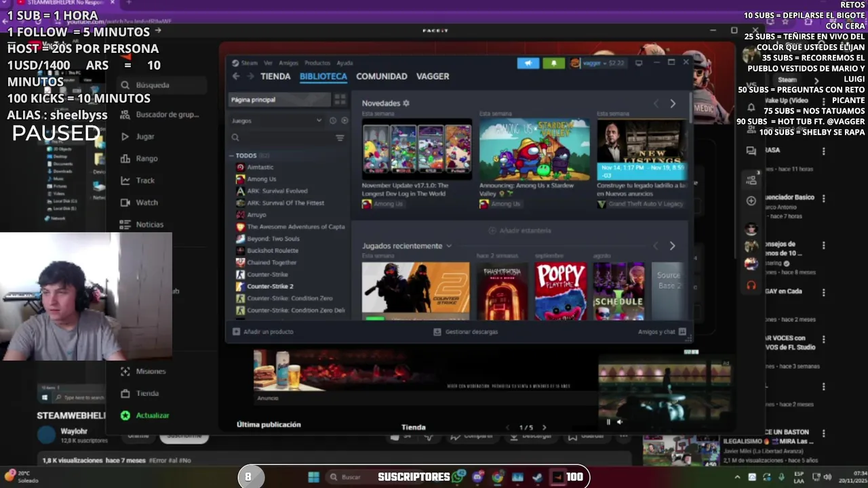Select ARK: Survival Evolved in the list
This screenshot has height=488, width=868.
277,191
